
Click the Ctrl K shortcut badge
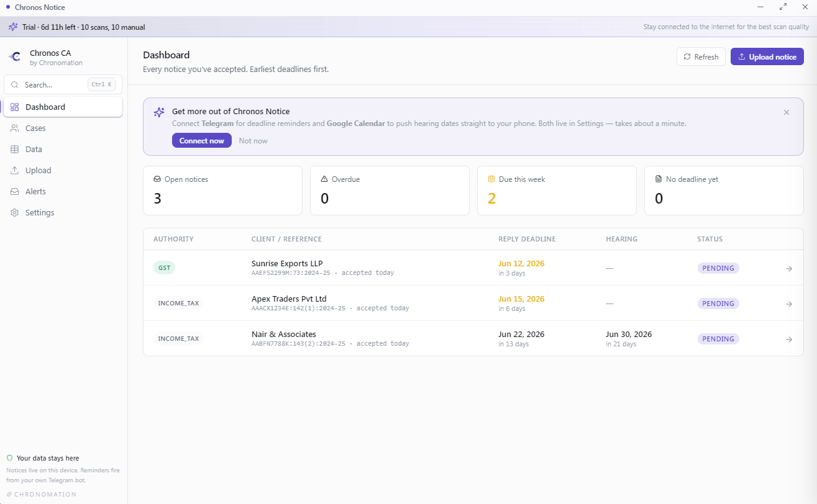coord(101,84)
